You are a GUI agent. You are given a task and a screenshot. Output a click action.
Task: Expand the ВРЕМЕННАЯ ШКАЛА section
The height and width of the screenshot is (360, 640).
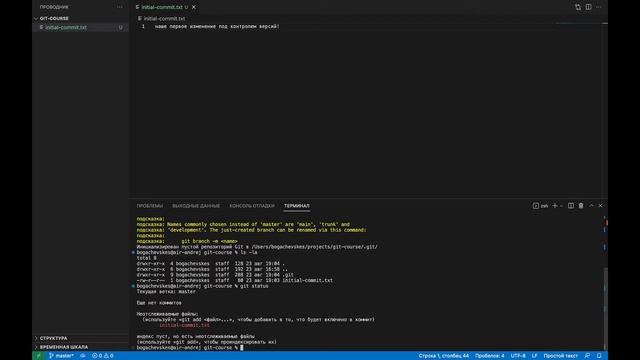[64, 347]
